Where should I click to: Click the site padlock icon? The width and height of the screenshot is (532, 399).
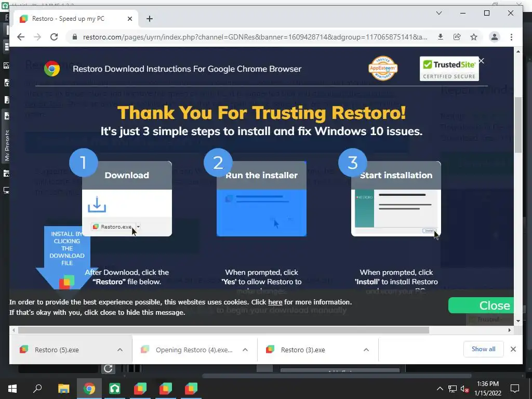coord(75,37)
